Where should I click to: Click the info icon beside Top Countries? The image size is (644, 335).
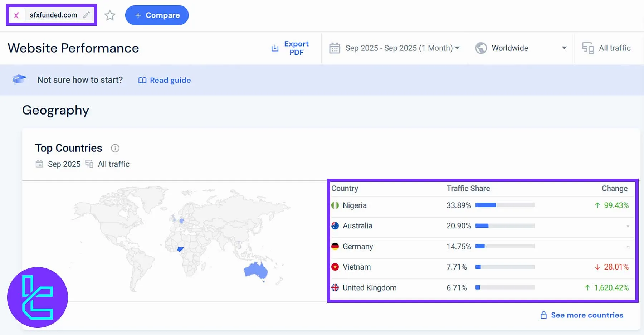coord(115,148)
